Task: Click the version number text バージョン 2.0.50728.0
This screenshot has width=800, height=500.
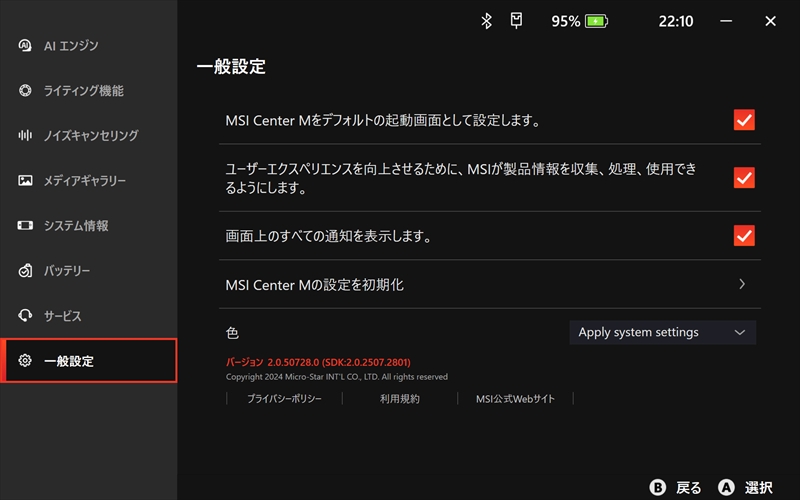Action: tap(318, 362)
